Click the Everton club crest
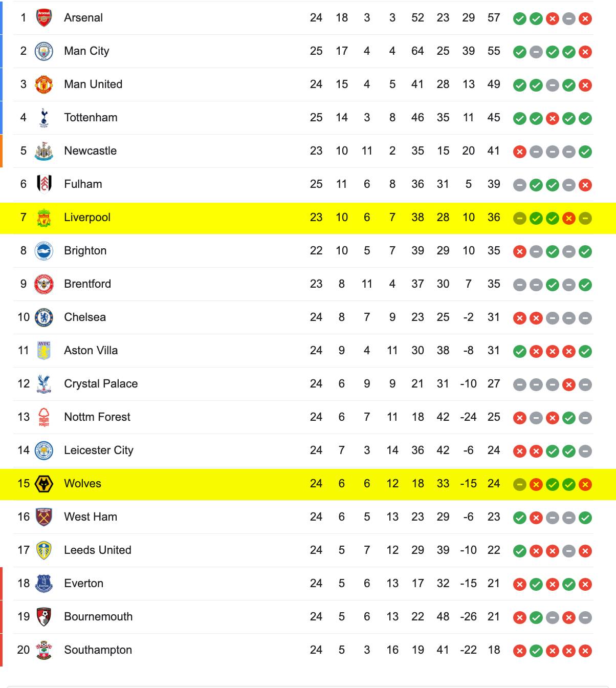 [44, 584]
